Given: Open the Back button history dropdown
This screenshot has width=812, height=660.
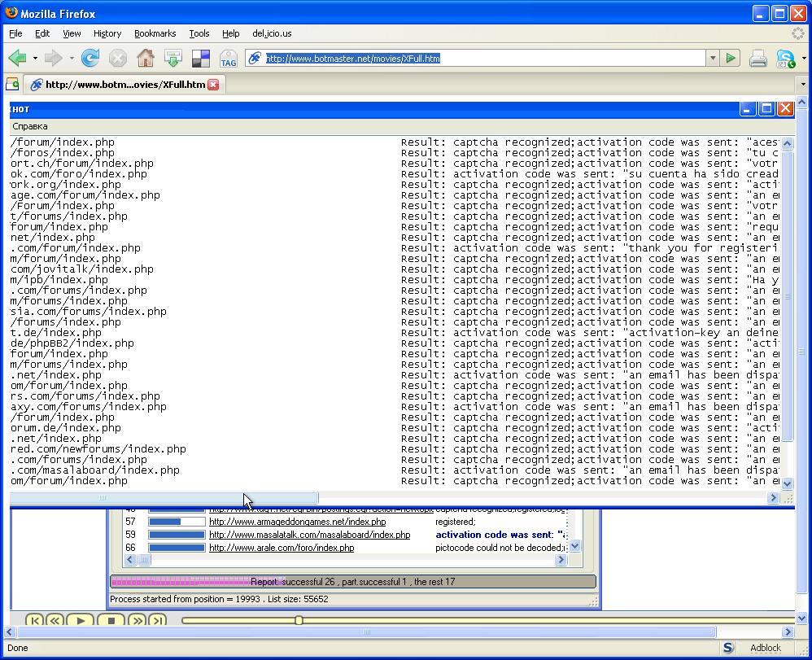Looking at the screenshot, I should coord(35,58).
